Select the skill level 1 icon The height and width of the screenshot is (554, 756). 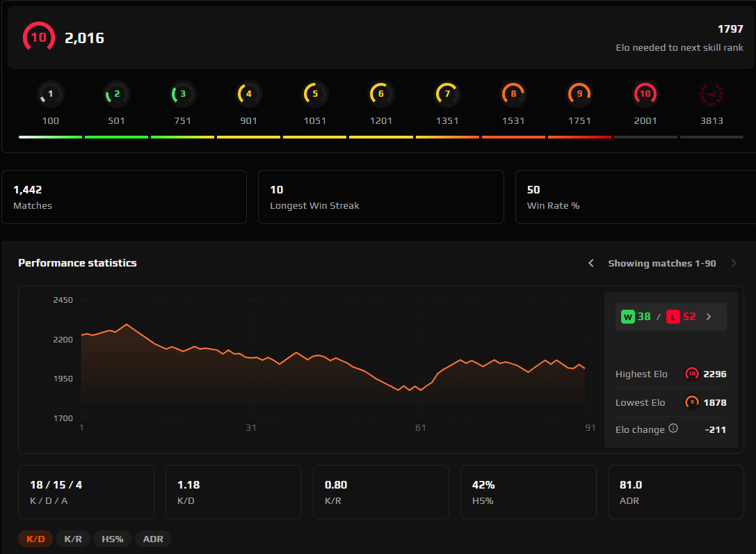[51, 94]
